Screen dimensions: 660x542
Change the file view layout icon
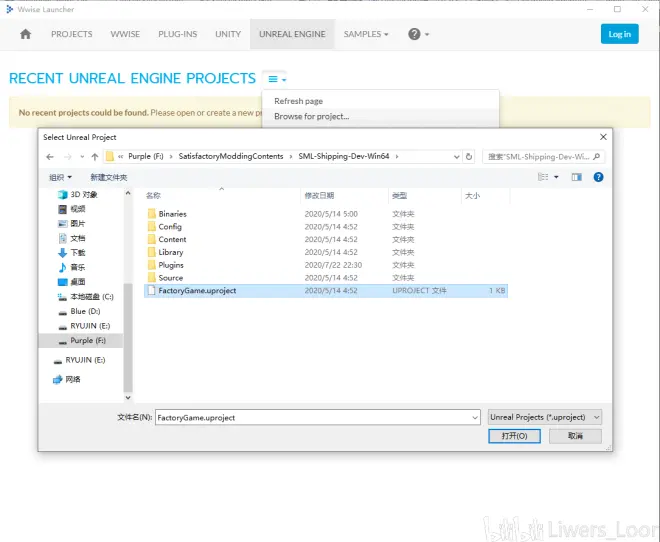click(543, 177)
